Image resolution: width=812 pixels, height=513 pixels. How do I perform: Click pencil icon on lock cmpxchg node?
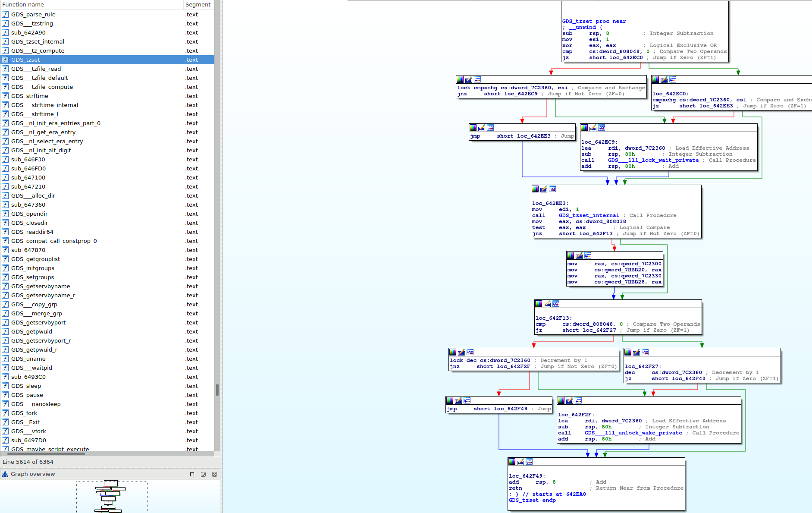click(x=469, y=79)
